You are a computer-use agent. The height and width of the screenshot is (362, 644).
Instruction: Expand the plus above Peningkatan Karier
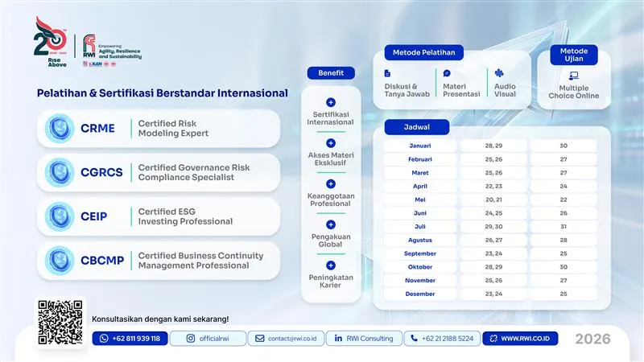(330, 265)
